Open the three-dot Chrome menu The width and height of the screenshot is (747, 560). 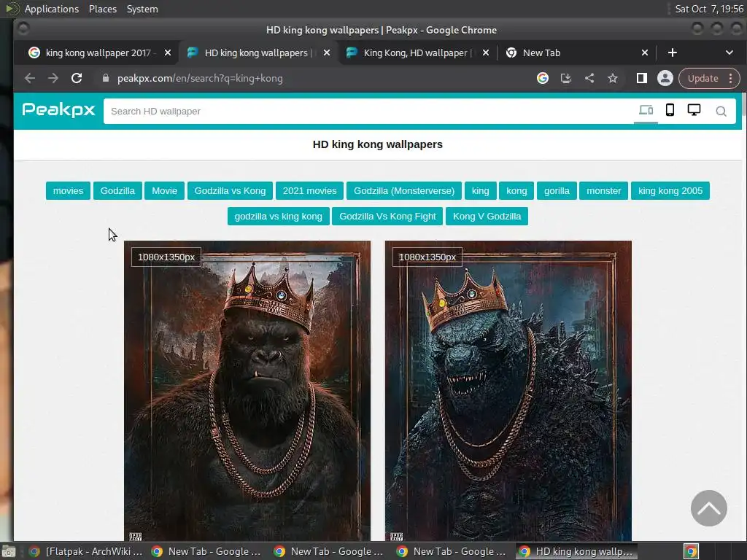click(x=731, y=78)
